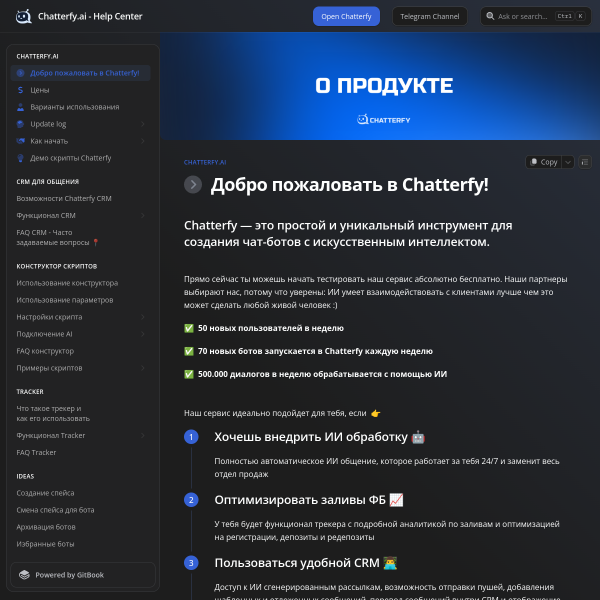Image resolution: width=600 pixels, height=600 pixels.
Task: Open Смена спейса для бота page
Action: coord(80,510)
